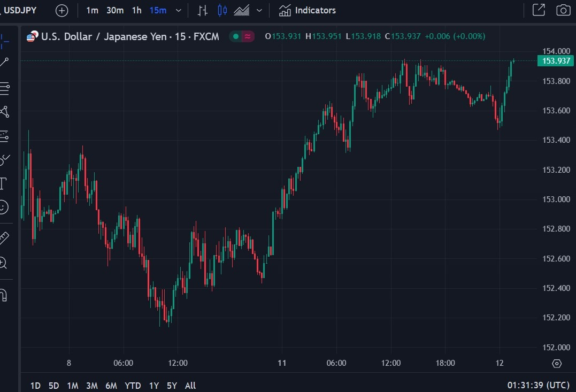Click the date 11 on time axis
Image resolution: width=576 pixels, height=392 pixels.
pyautogui.click(x=282, y=363)
